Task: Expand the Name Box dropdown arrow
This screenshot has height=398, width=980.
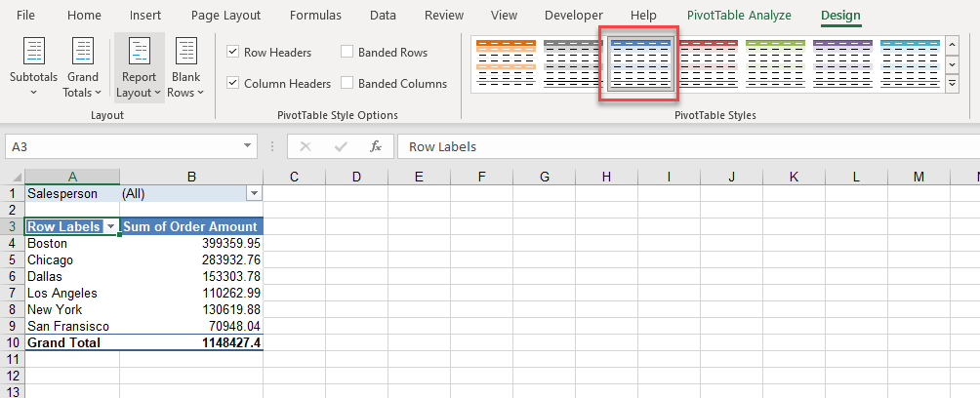Action: coord(248,146)
